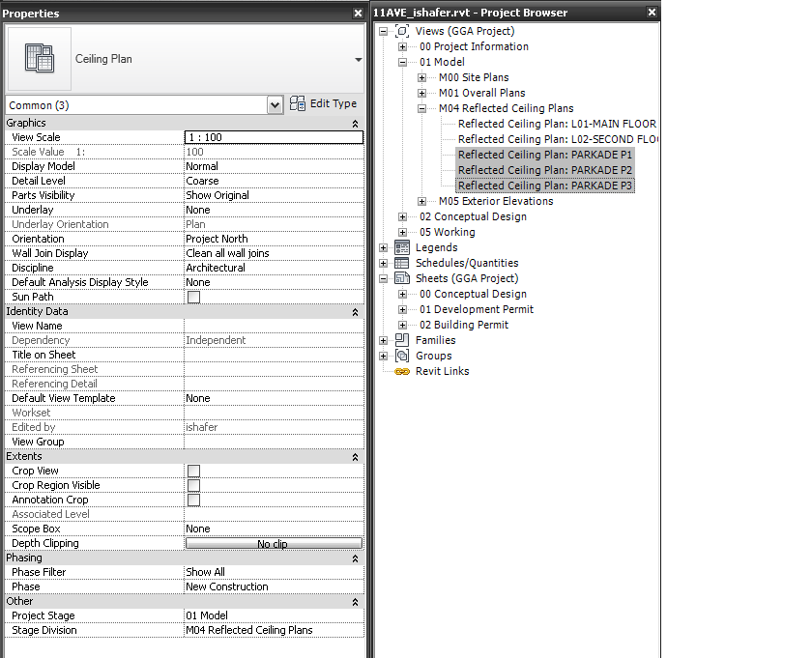Click the Families icon
The image size is (812, 658).
click(402, 340)
